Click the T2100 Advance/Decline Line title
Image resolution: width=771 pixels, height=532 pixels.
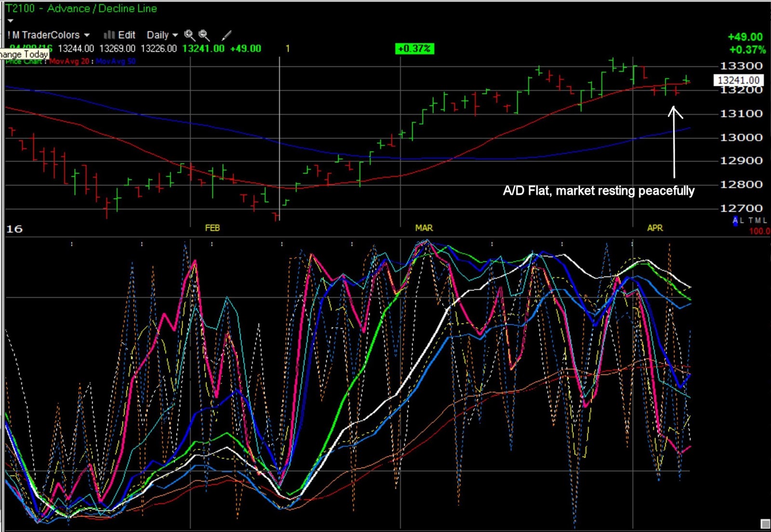pyautogui.click(x=82, y=8)
